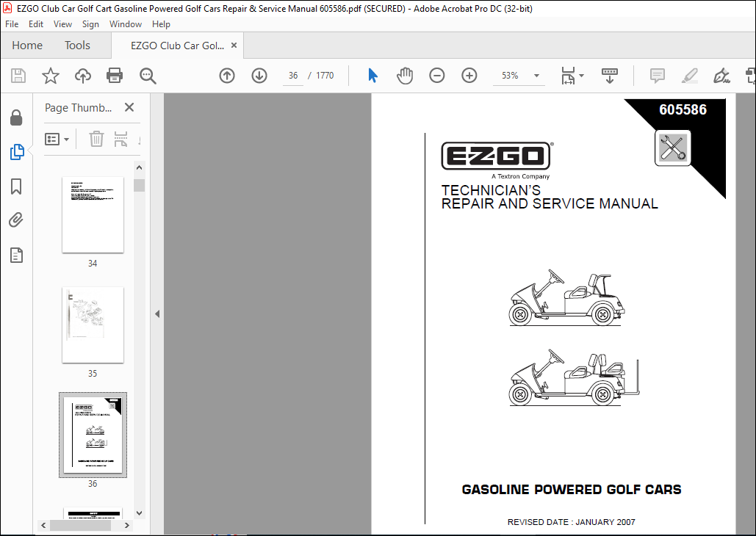Open zoom level 53% dropdown
This screenshot has height=536, width=756.
[536, 76]
